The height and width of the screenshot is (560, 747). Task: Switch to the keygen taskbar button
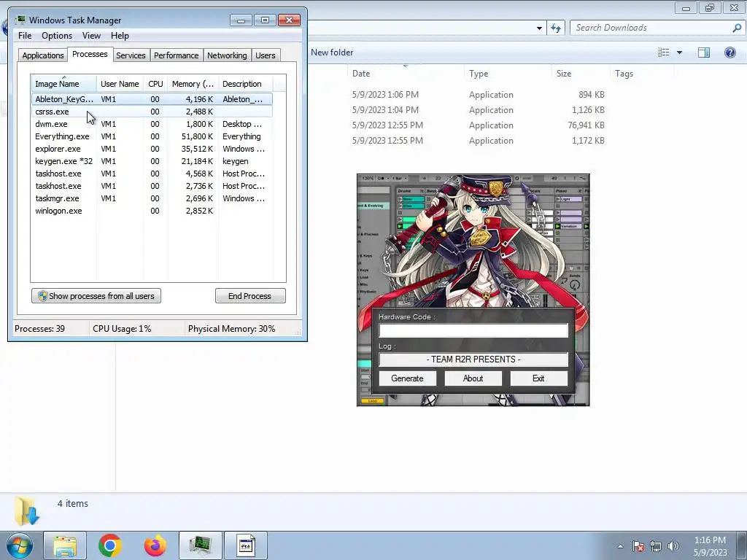(246, 545)
